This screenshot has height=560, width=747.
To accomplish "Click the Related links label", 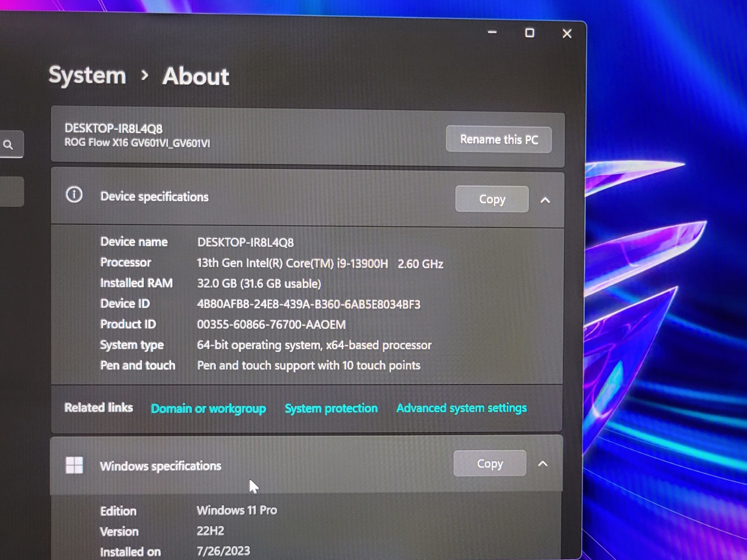I will pyautogui.click(x=98, y=408).
